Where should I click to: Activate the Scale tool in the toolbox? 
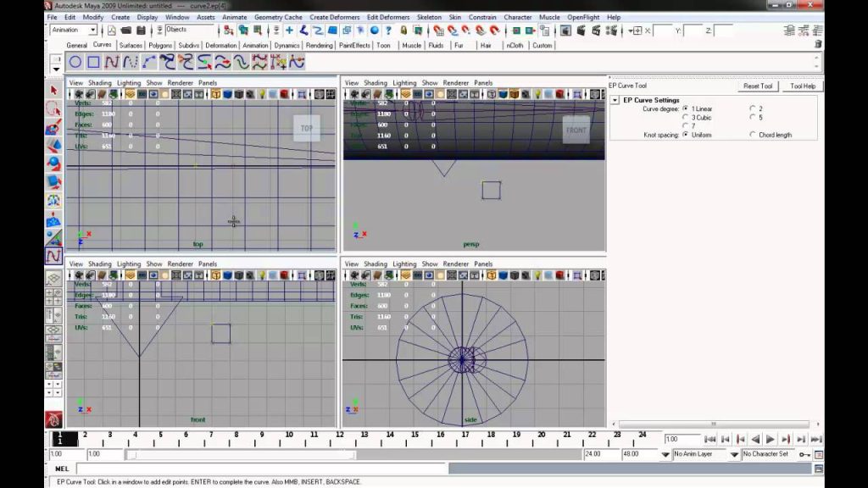tap(53, 182)
